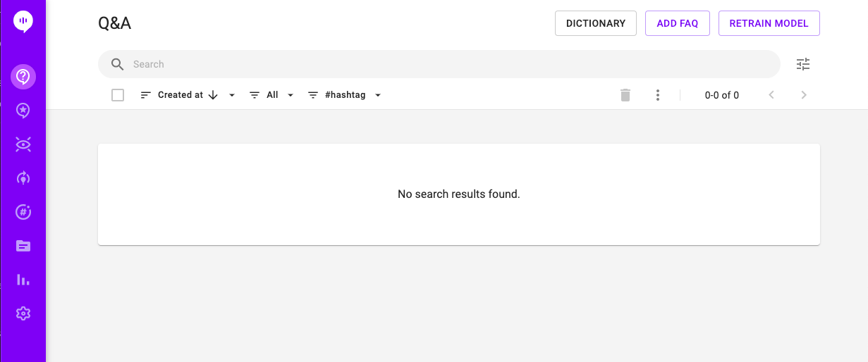
Task: Tick the select-all checkbox
Action: (x=118, y=95)
